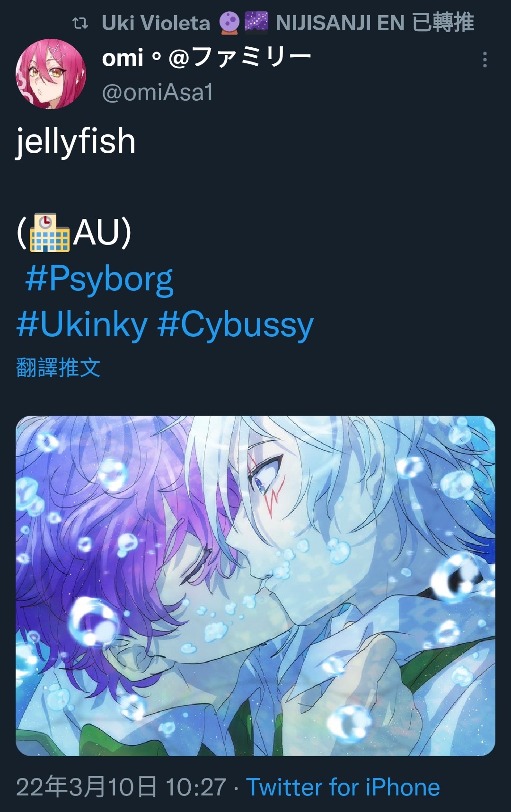Tap 翻譯推文 to translate the tweet
The width and height of the screenshot is (511, 812).
(x=58, y=367)
